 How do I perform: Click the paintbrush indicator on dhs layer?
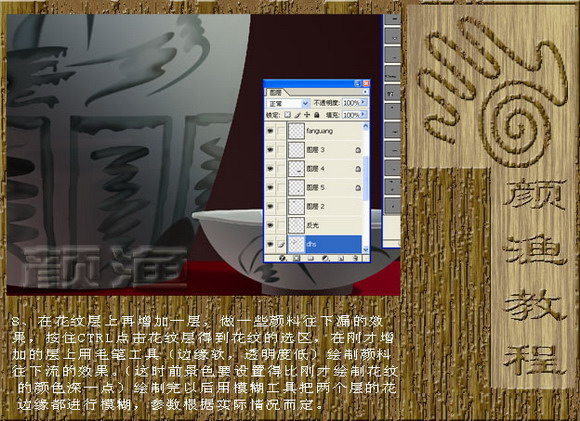pyautogui.click(x=281, y=244)
